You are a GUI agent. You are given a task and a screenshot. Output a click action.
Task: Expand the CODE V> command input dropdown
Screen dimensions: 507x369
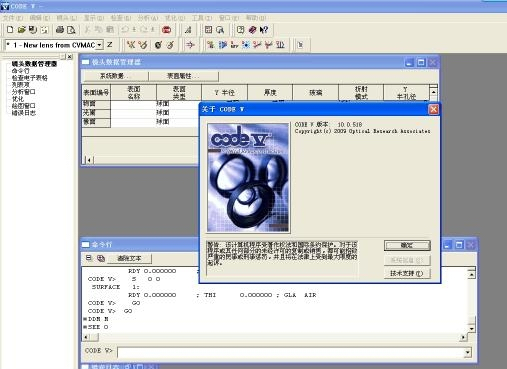pyautogui.click(x=468, y=352)
